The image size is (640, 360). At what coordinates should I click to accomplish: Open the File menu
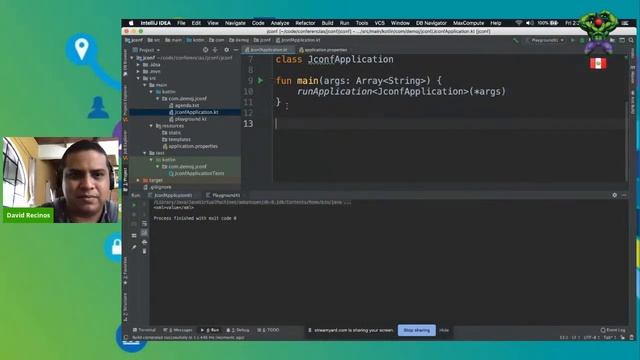181,23
